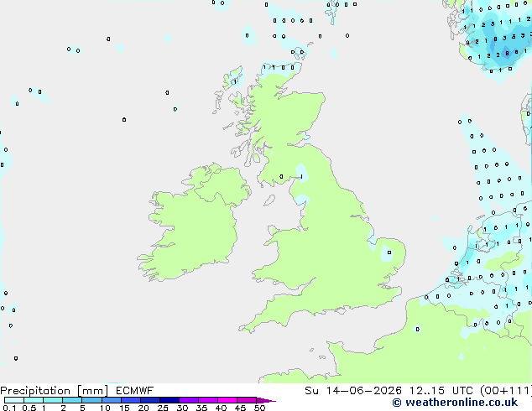532x411 pixels.
Task: Click the 0.1–0.5 mm palest legend swatch
Action: [x=14, y=400]
